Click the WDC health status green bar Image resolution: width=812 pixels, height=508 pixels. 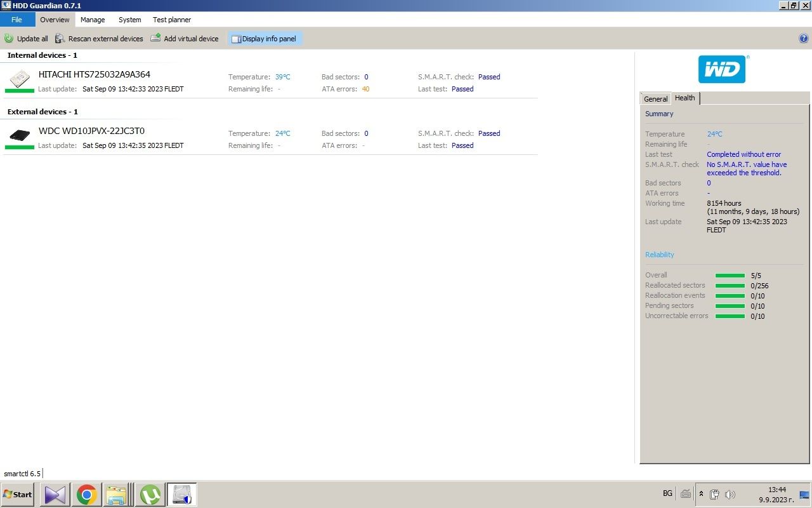coord(20,147)
